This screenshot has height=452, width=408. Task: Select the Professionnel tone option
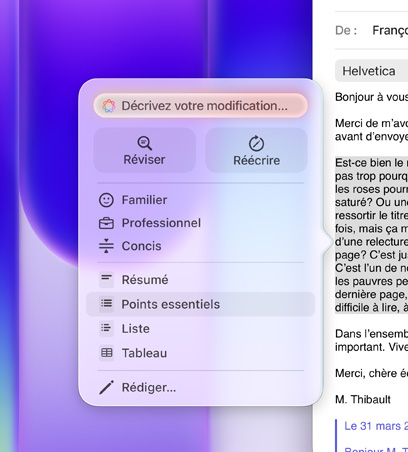click(200, 223)
